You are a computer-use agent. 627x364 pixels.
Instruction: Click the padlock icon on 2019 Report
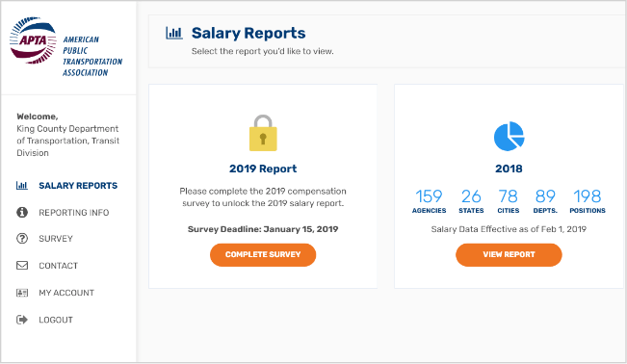(263, 133)
